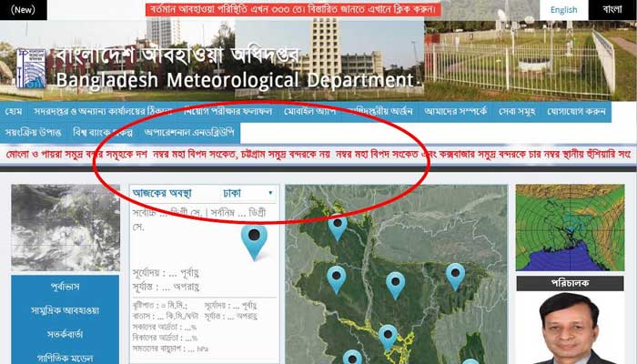Open সদরদপ্তর ও অন্যান্য কার্যালয়ের ঠিকানা menu
Viewport: 637px width, 364px height.
(x=103, y=111)
